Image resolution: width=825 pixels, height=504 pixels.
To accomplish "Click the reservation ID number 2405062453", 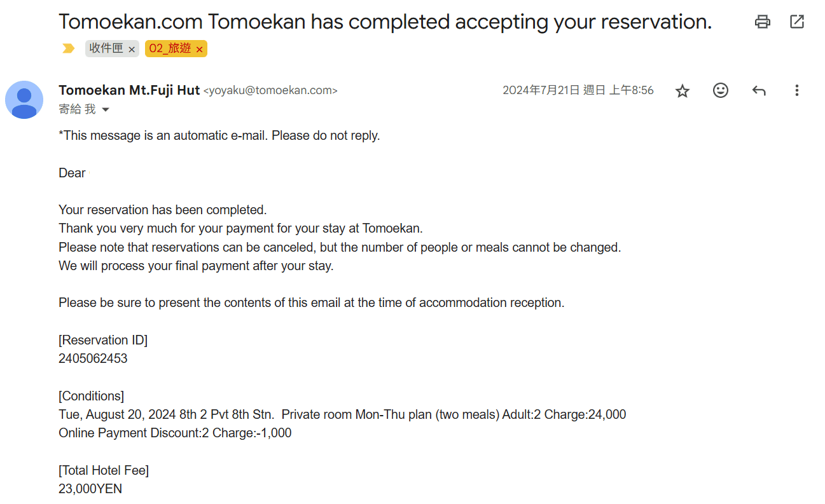I will (x=93, y=358).
